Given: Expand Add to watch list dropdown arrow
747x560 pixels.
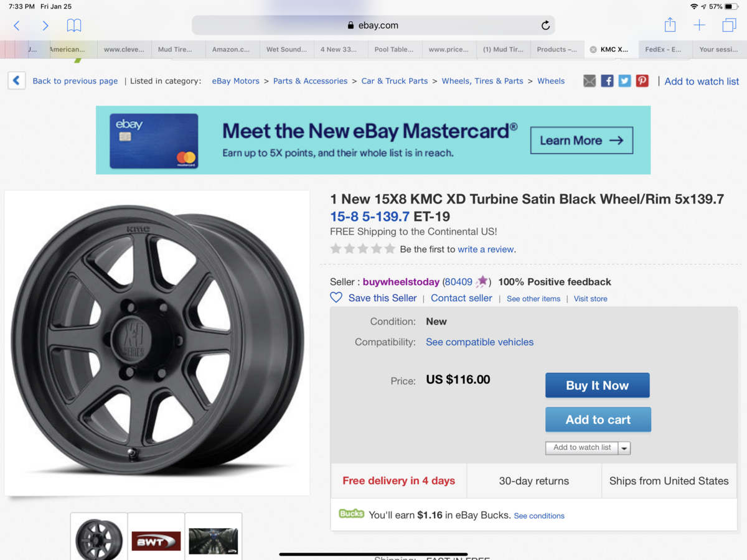Looking at the screenshot, I should pos(624,448).
